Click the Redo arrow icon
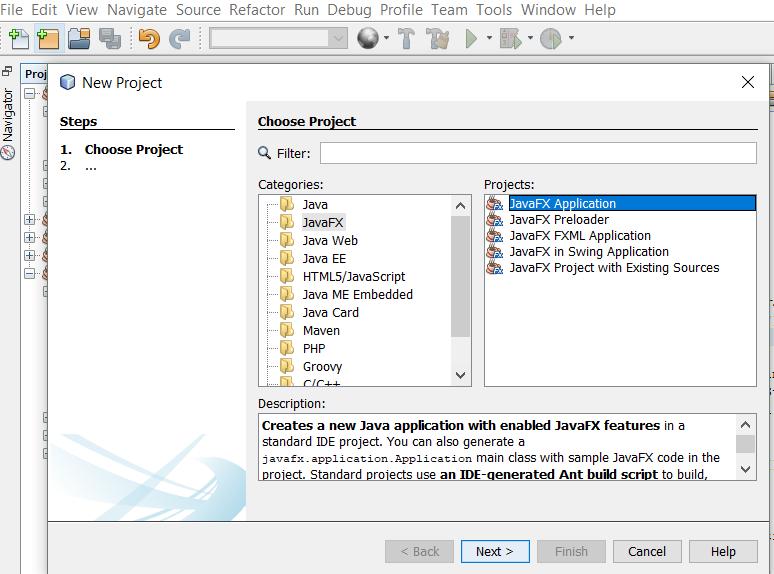 [180, 38]
